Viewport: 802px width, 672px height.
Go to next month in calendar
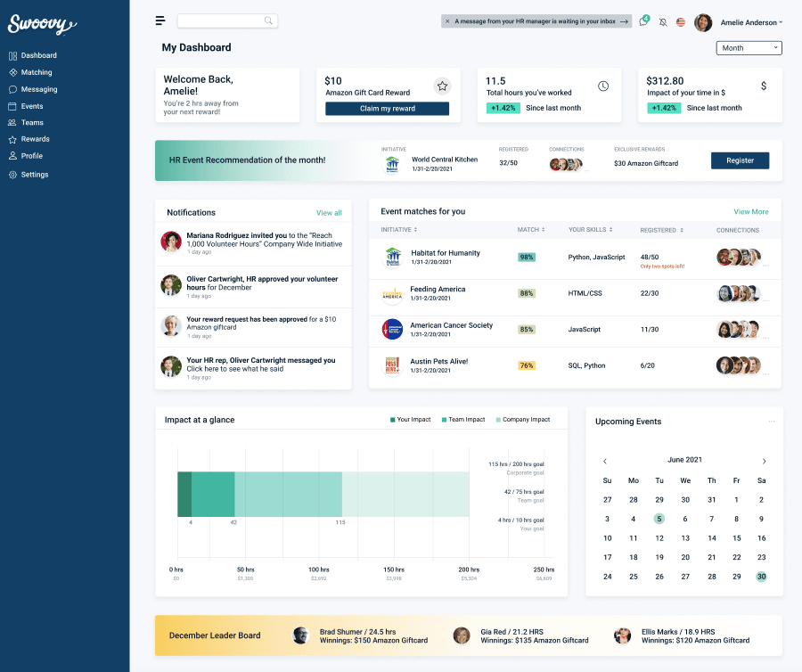(x=765, y=462)
